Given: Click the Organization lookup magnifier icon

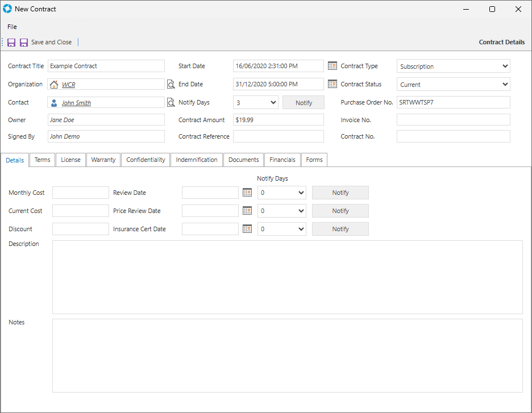Looking at the screenshot, I should click(171, 85).
